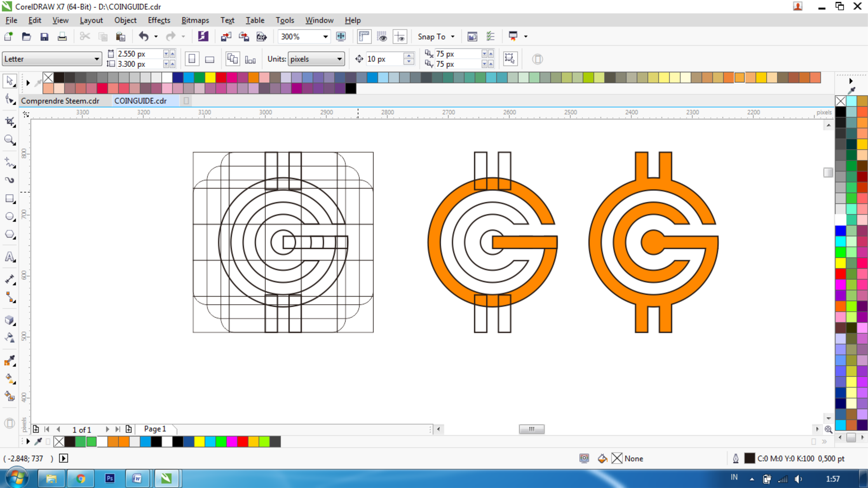Screen dimensions: 868x488
Task: Toggle Show Grid button
Action: coord(382,36)
